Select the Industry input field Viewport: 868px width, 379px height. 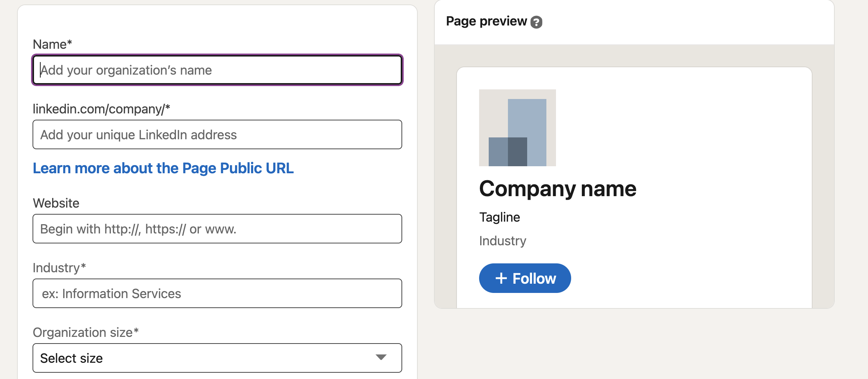217,294
